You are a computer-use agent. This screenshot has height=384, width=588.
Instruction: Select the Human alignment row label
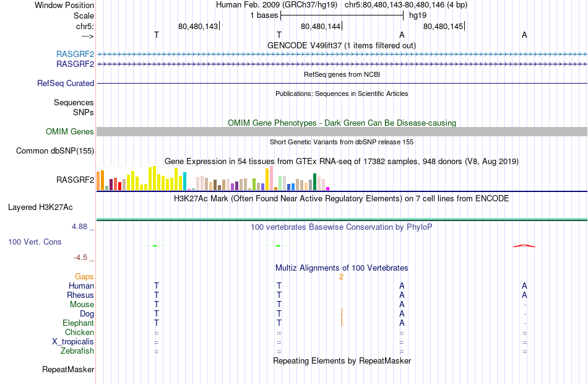81,286
